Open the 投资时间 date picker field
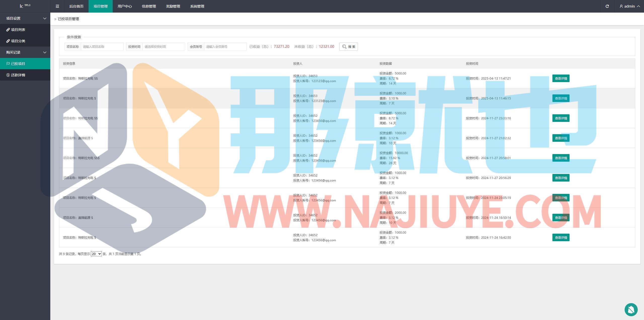The width and height of the screenshot is (644, 320). coord(164,47)
